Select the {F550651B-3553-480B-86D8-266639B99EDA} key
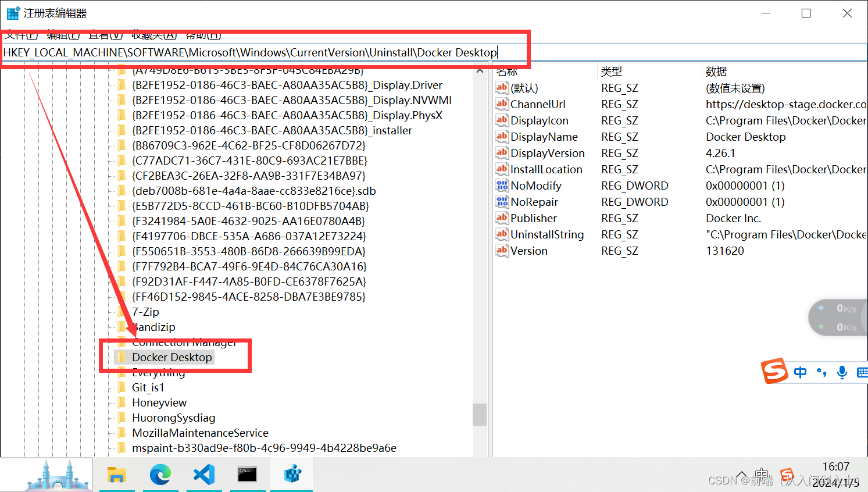The width and height of the screenshot is (868, 492). coord(249,251)
